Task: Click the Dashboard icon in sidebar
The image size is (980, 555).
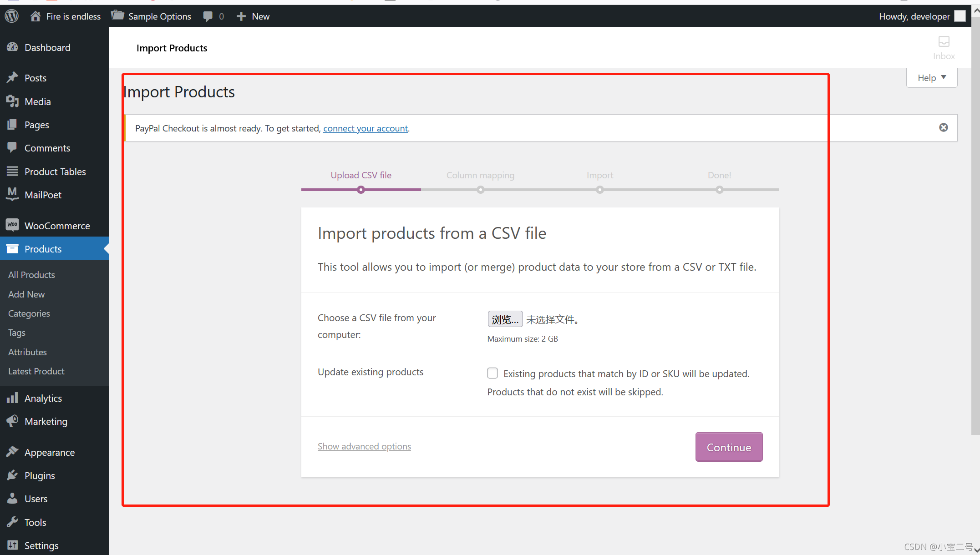Action: (x=12, y=47)
